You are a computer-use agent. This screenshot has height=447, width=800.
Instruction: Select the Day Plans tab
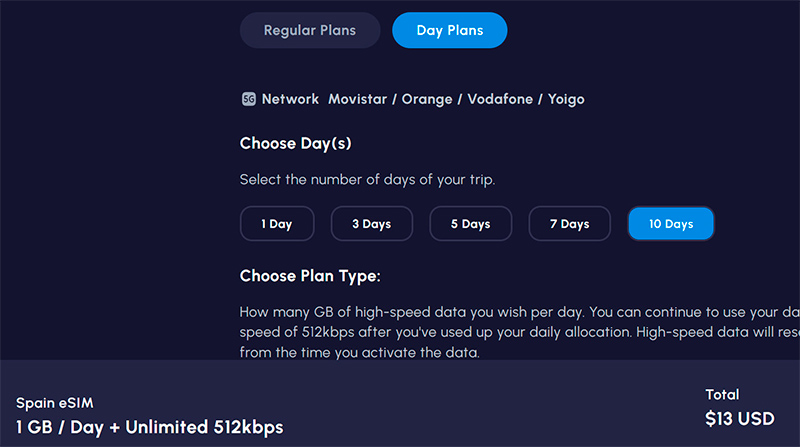click(x=449, y=30)
